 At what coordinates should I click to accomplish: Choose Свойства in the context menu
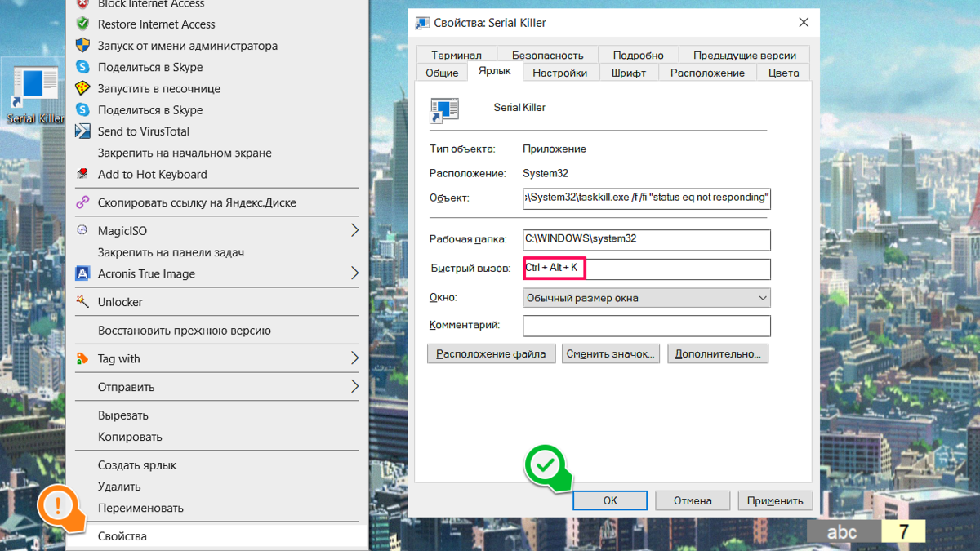click(217, 536)
